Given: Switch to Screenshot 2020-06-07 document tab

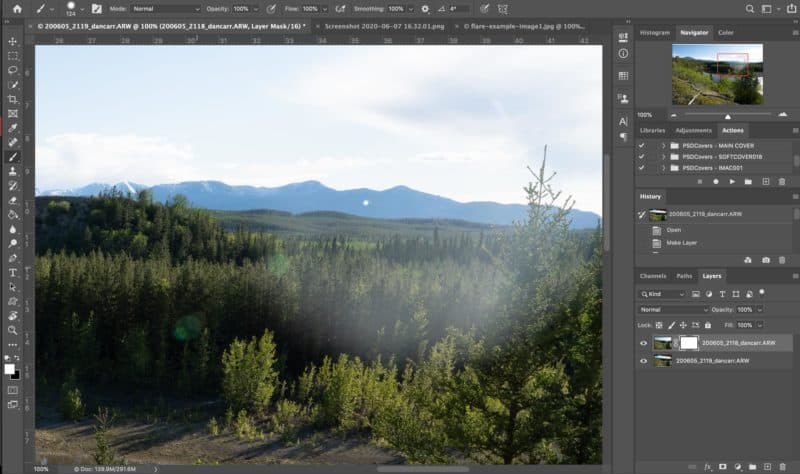Looking at the screenshot, I should (x=384, y=26).
